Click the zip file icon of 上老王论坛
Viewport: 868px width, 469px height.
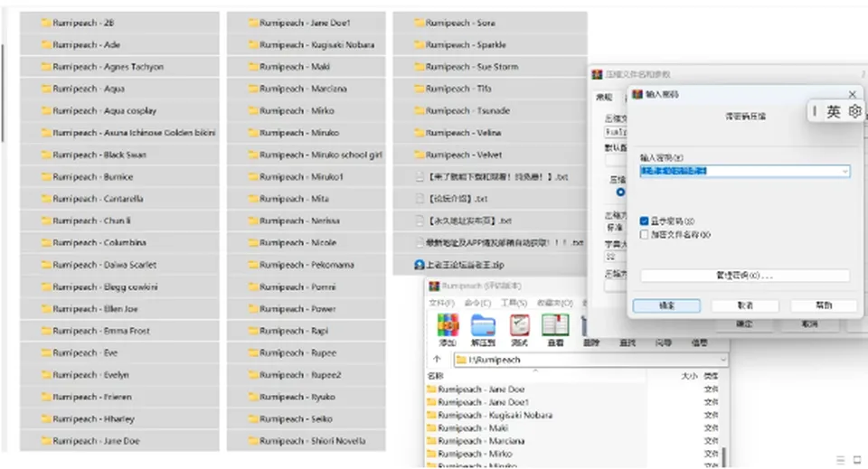coord(420,265)
